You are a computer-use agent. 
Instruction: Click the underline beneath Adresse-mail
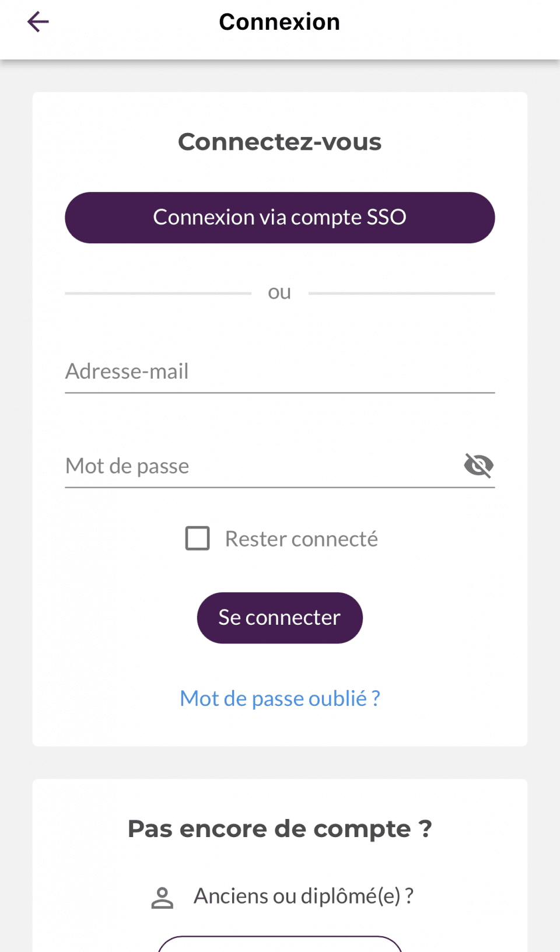(x=280, y=393)
